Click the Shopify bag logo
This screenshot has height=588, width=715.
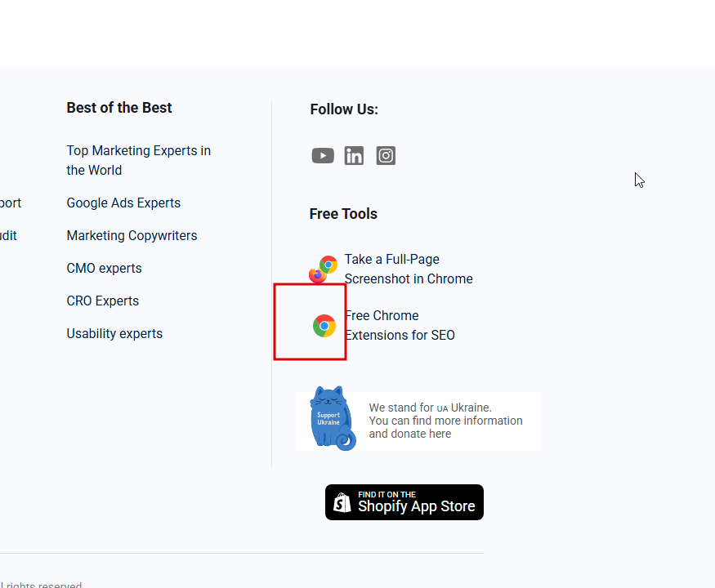(x=342, y=502)
